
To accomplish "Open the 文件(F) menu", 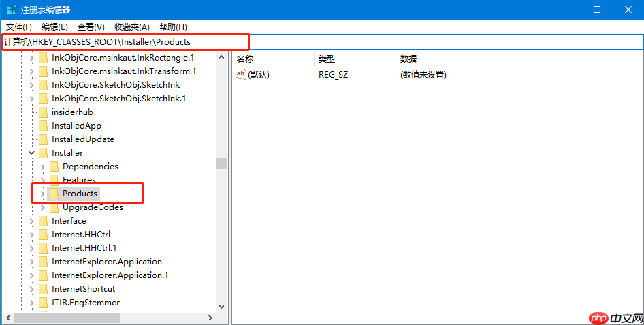I will click(x=19, y=27).
